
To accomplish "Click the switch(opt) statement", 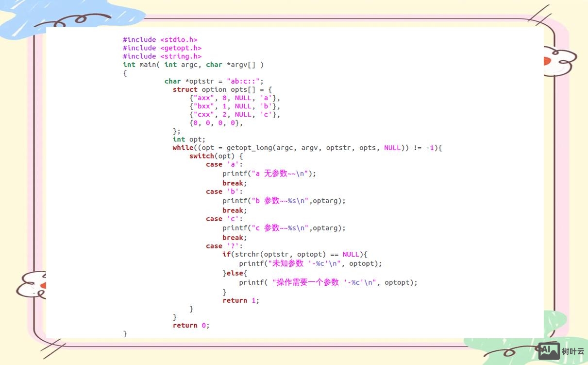I will 216,156.
